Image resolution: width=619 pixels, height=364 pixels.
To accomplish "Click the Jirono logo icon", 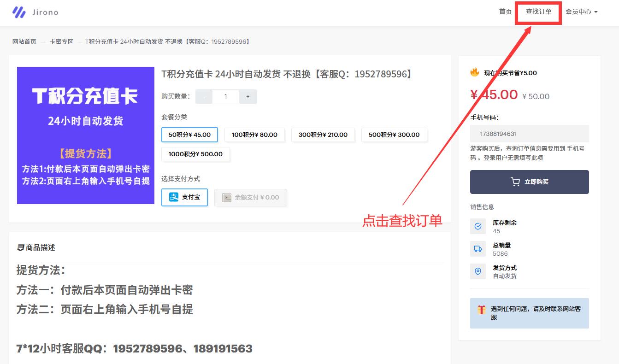I will tap(19, 12).
